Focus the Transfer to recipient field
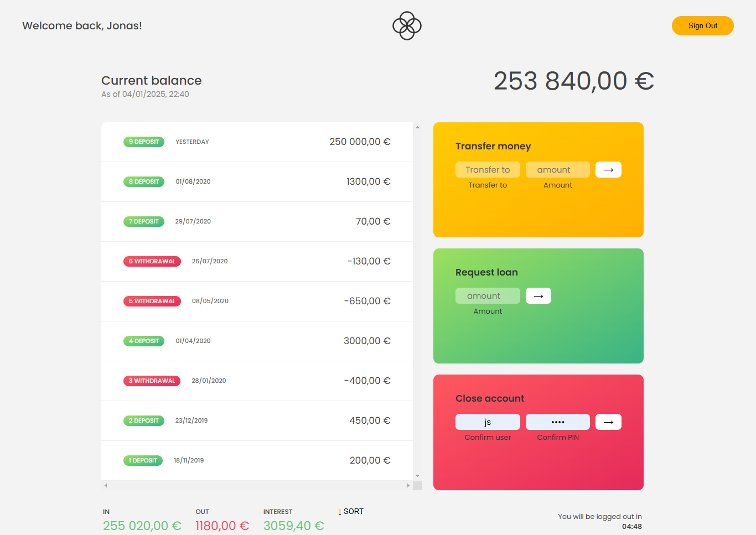The image size is (756, 535). (488, 170)
